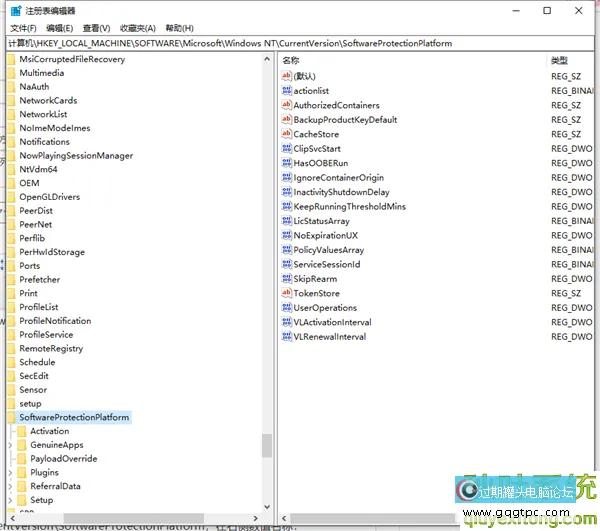600x531 pixels.
Task: Click the InactivityShutdownDelay value icon
Action: click(287, 192)
